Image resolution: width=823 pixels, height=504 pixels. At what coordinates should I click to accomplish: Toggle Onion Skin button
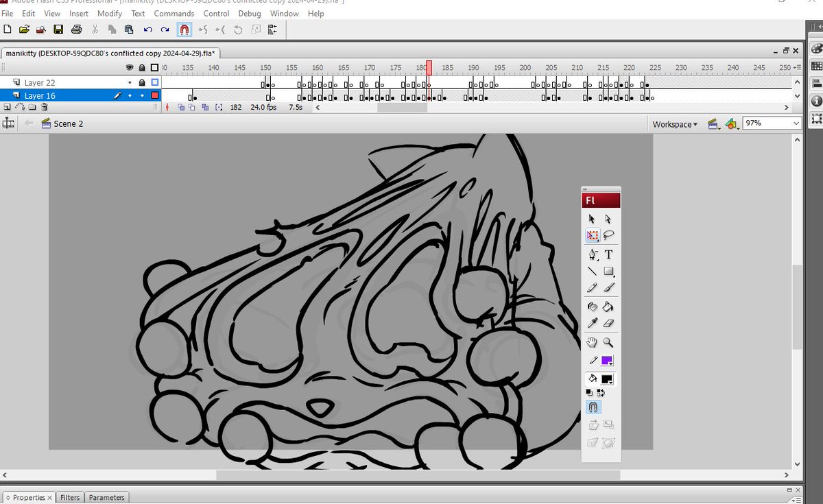tap(181, 108)
